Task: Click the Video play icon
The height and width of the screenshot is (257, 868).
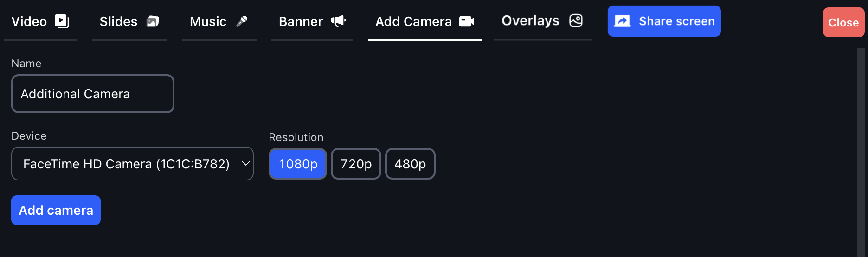Action: (x=62, y=21)
